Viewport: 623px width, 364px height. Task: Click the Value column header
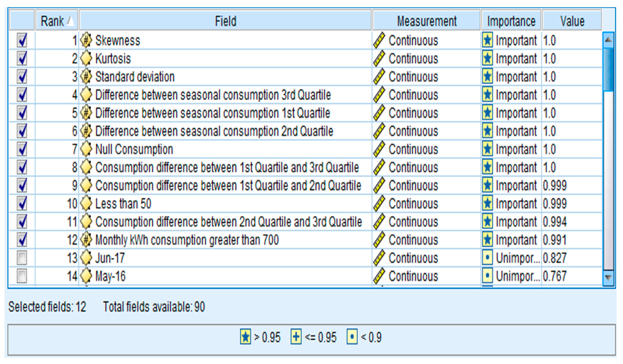pos(572,21)
